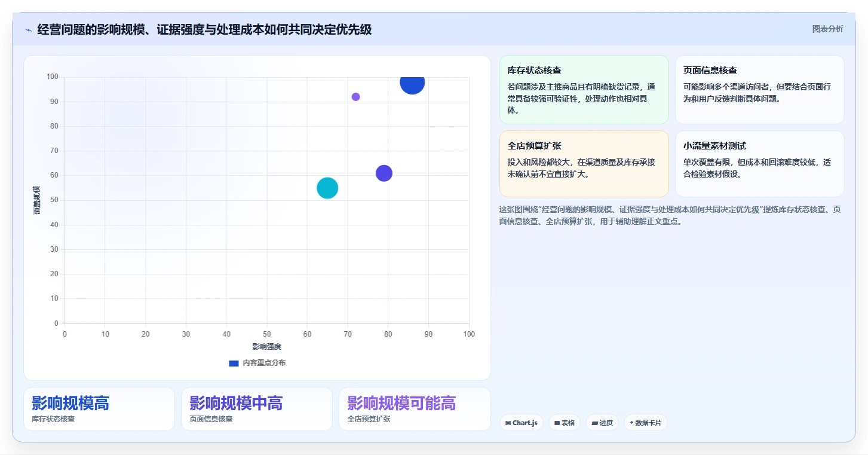868x455 pixels.
Task: Click 全店预算扩张 subtitle under 影响规模可能高
Action: click(x=369, y=419)
